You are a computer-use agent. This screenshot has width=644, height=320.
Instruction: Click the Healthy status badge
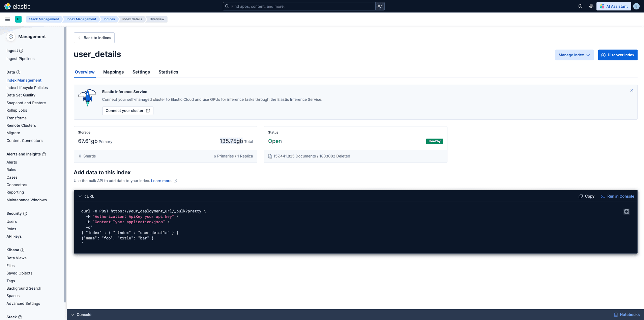coord(434,141)
